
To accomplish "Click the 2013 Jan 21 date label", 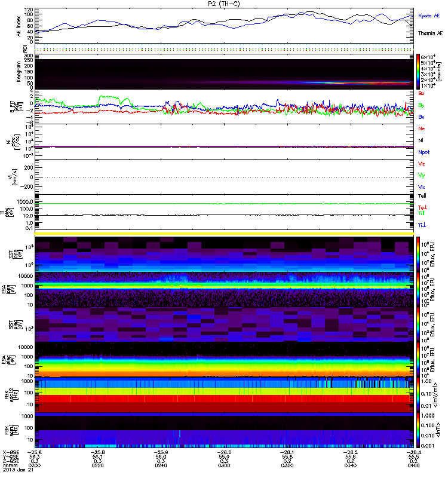I will pos(18,470).
